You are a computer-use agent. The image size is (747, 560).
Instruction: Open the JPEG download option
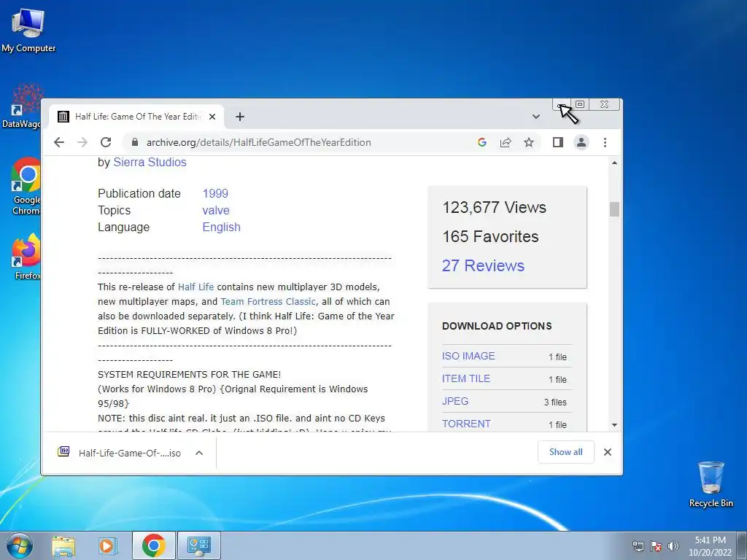tap(455, 402)
